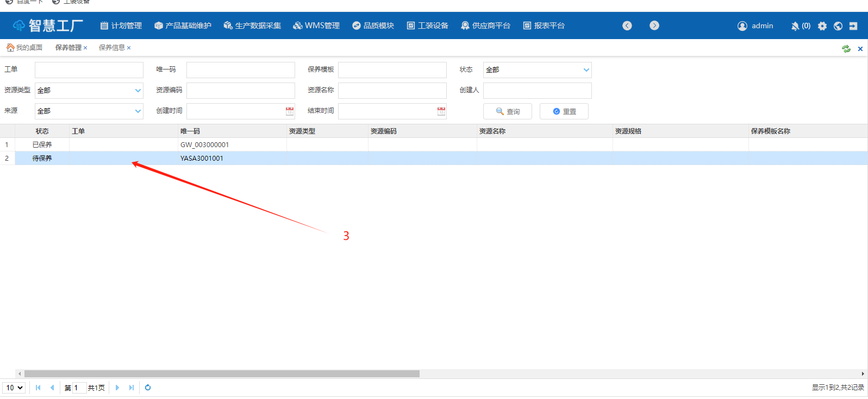
Task: Click the logout arrow icon
Action: click(853, 26)
